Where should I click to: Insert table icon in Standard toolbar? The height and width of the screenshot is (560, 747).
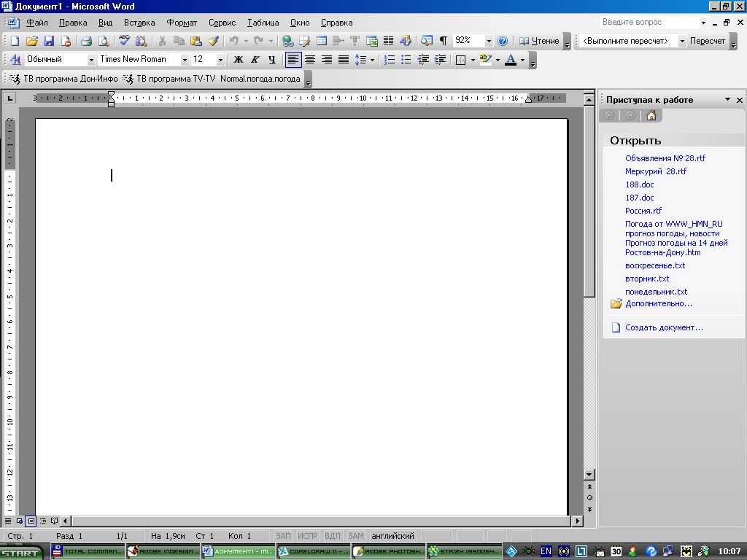pyautogui.click(x=322, y=41)
